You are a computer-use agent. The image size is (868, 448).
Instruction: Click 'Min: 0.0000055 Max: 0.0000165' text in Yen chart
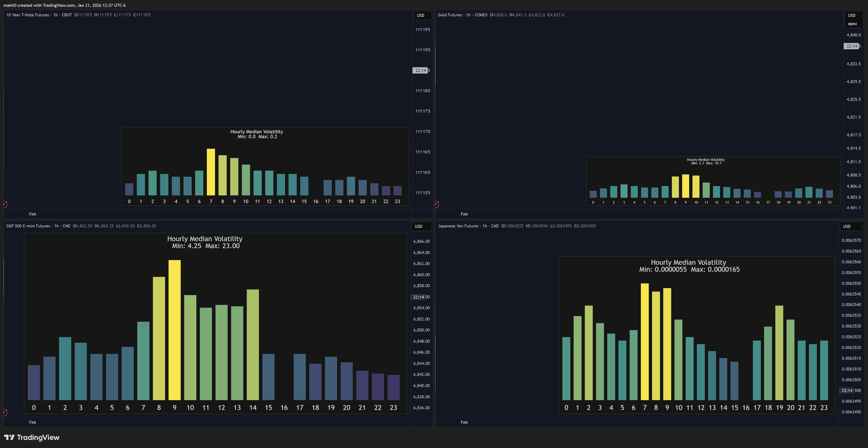tap(689, 269)
